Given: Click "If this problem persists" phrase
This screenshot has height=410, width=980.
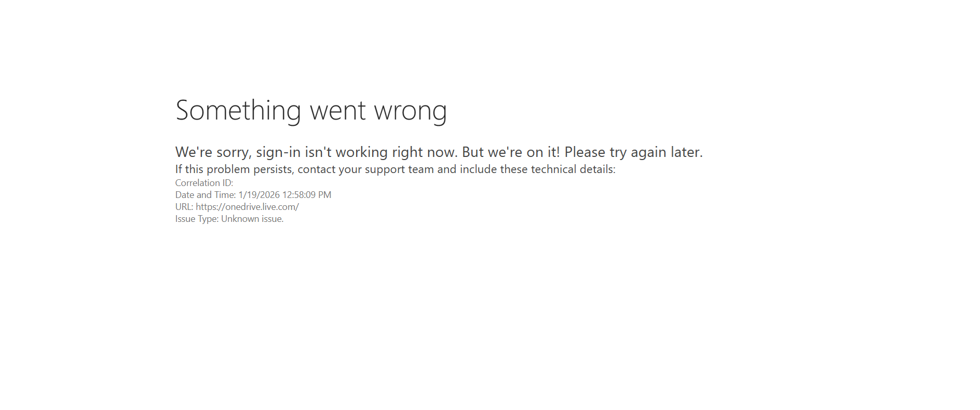Looking at the screenshot, I should [234, 169].
